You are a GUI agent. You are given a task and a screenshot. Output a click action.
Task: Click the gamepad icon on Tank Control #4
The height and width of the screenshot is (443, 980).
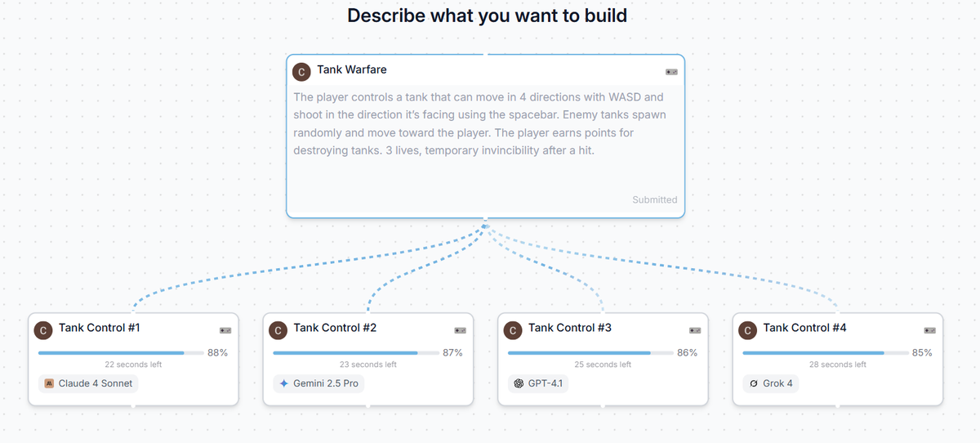point(930,330)
